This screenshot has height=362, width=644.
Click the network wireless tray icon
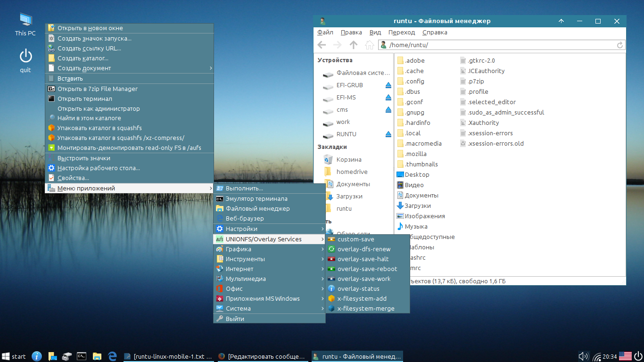(597, 356)
